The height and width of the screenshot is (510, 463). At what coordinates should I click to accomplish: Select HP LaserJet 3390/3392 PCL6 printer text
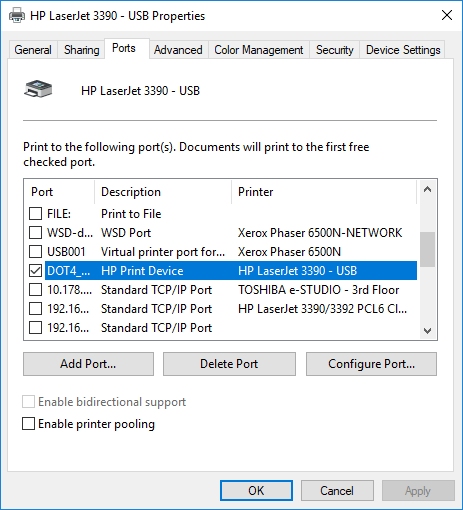coord(322,309)
